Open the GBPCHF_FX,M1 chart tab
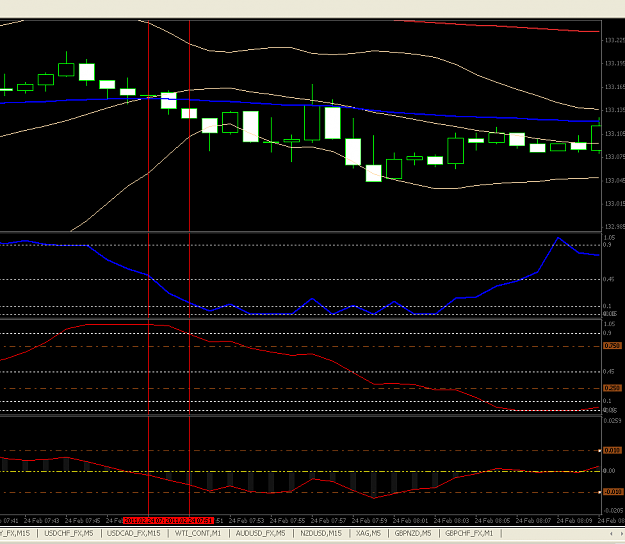 click(x=469, y=533)
